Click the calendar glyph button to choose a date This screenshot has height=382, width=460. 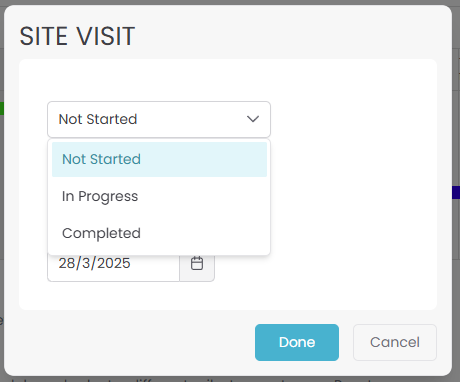[197, 263]
